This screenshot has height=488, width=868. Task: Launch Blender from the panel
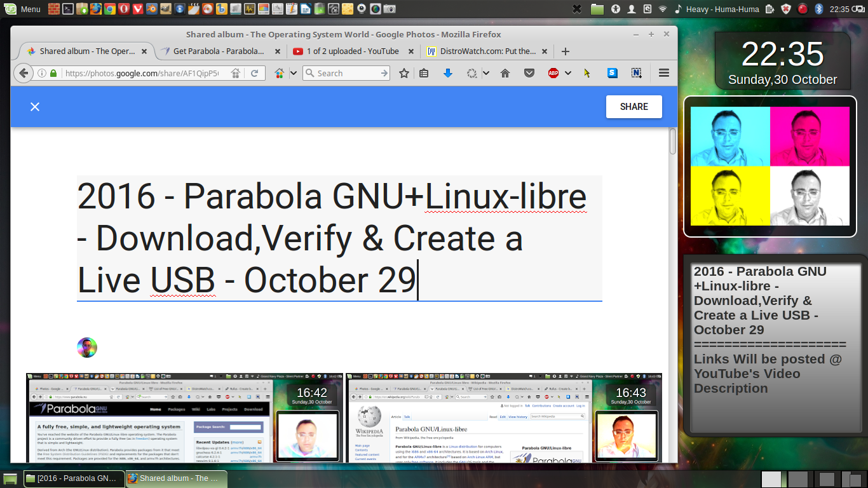151,9
